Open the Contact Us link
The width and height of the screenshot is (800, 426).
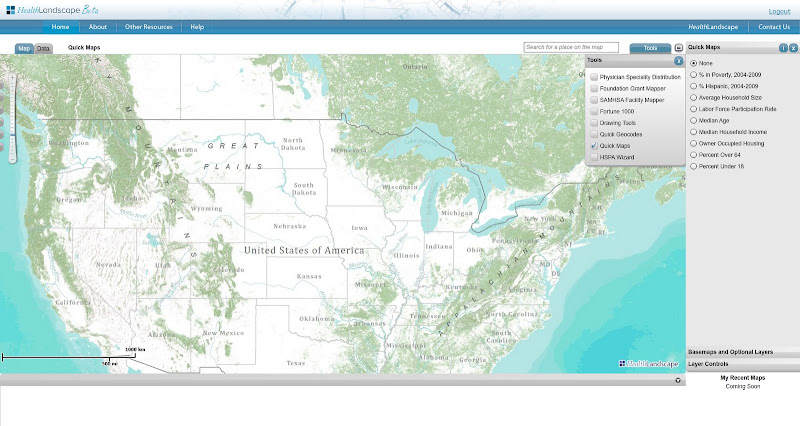(x=773, y=27)
